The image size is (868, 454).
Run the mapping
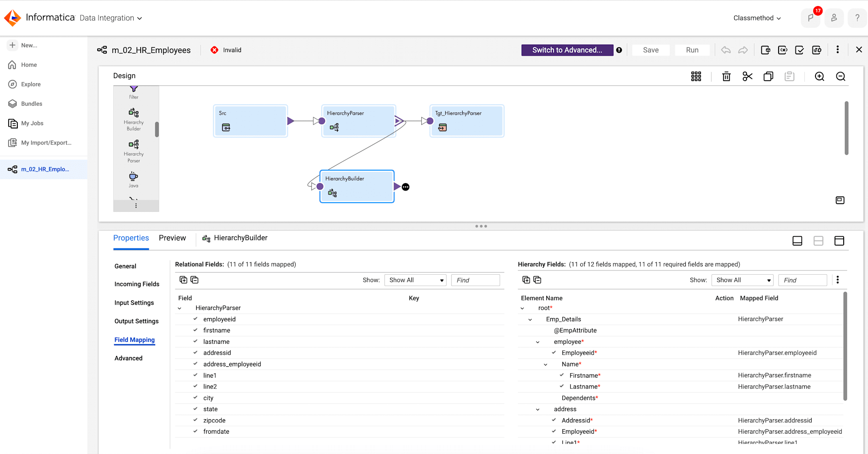point(692,50)
